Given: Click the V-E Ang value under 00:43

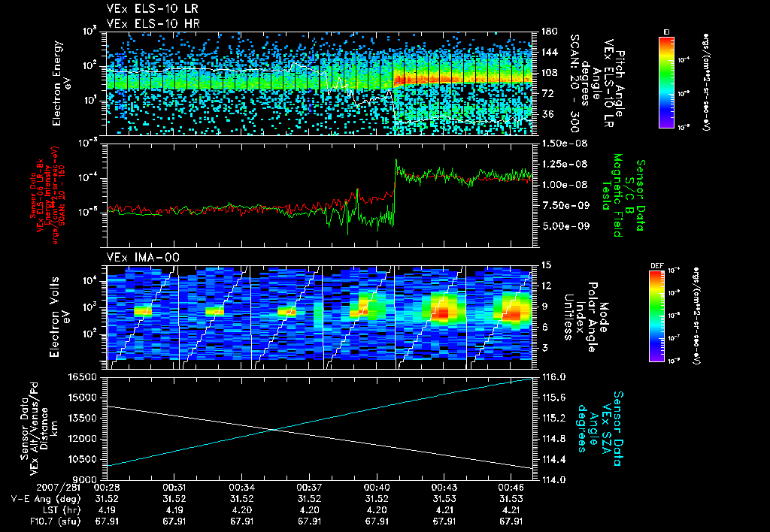Looking at the screenshot, I should click(444, 499).
